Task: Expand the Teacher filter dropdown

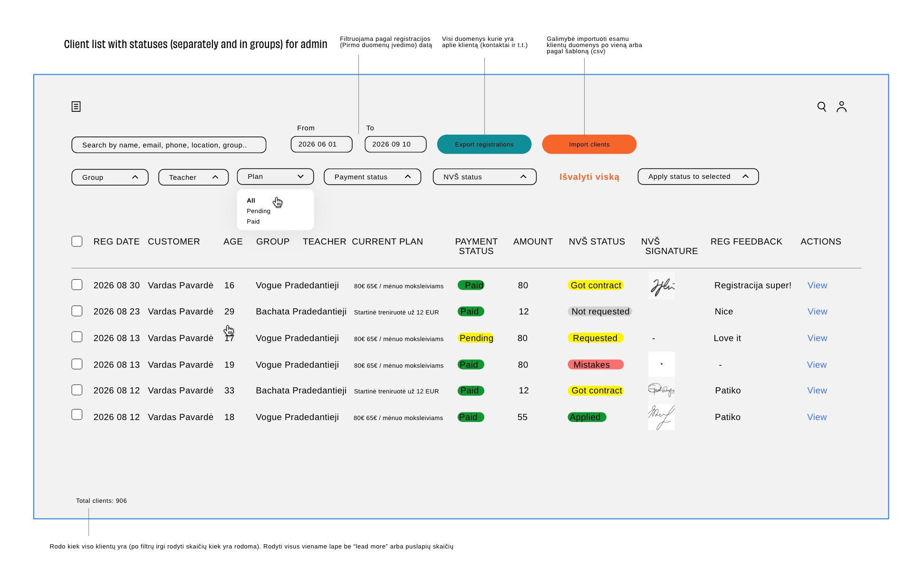Action: point(193,177)
